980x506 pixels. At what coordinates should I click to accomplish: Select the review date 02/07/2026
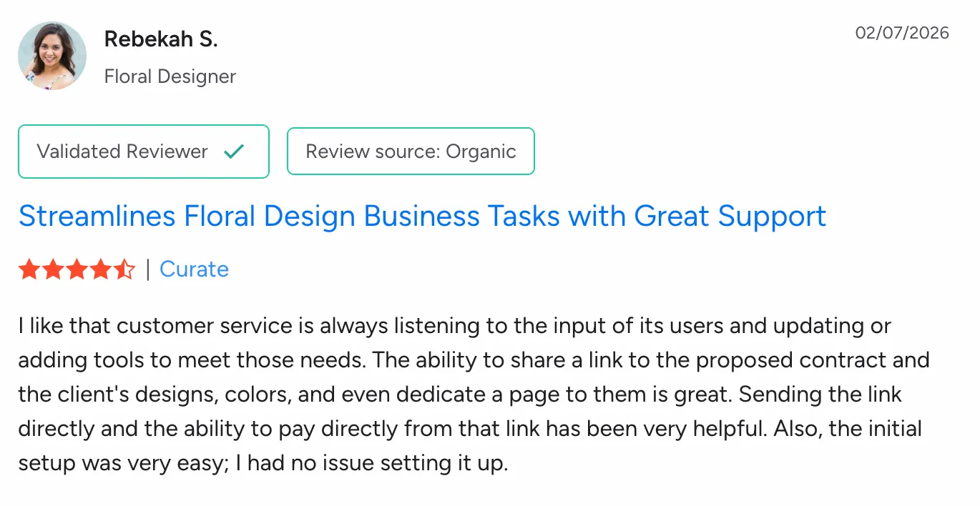coord(901,32)
